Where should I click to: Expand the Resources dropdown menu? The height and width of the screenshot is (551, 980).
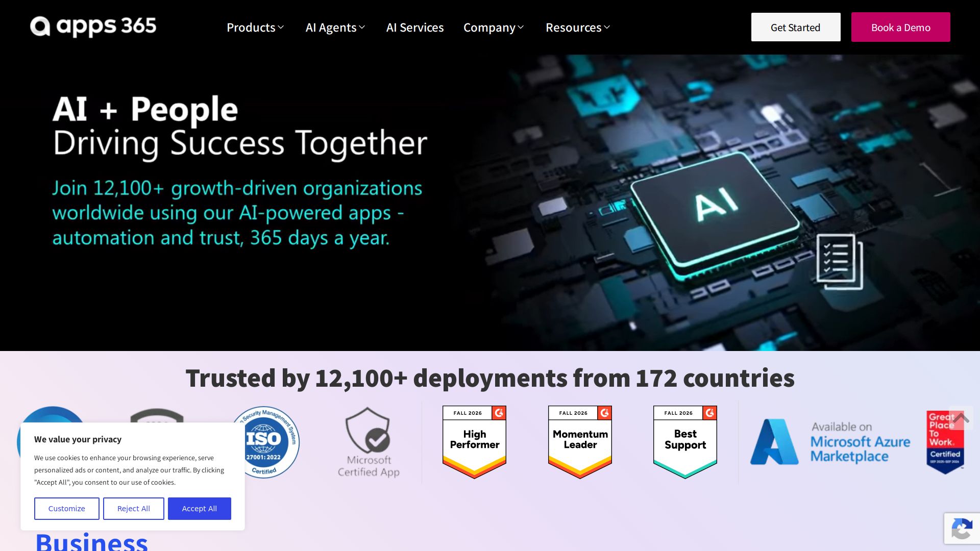(x=578, y=27)
